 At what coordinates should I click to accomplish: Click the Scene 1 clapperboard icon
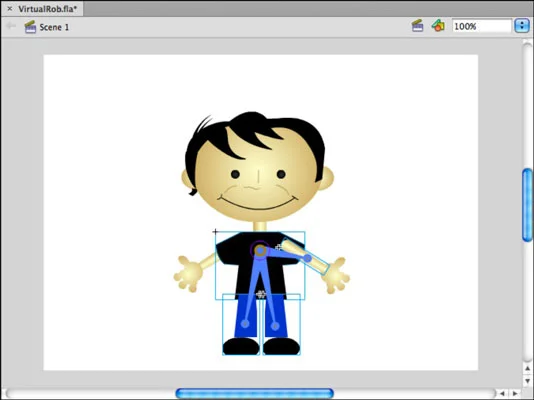[30, 27]
